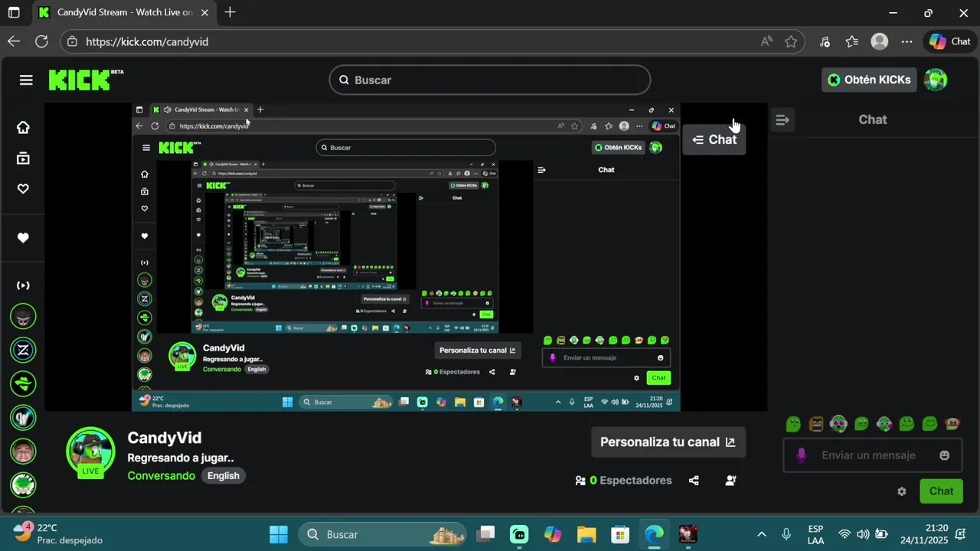Image resolution: width=980 pixels, height=551 pixels.
Task: Open tab actions menu icon
Action: tap(14, 12)
